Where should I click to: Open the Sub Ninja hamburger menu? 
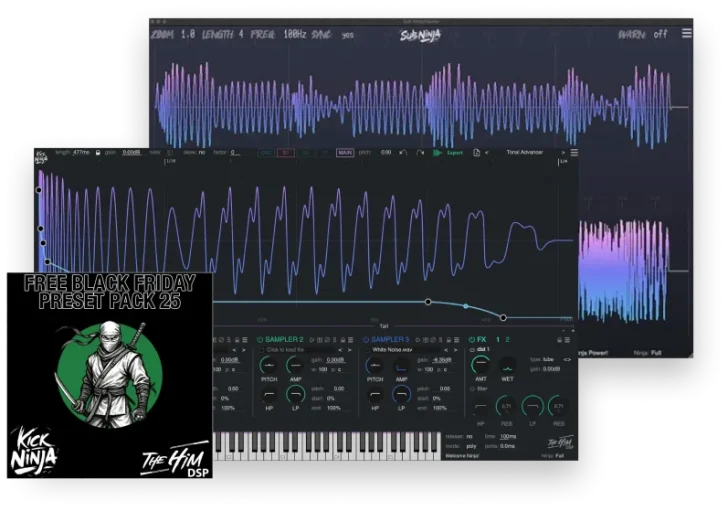coord(686,33)
